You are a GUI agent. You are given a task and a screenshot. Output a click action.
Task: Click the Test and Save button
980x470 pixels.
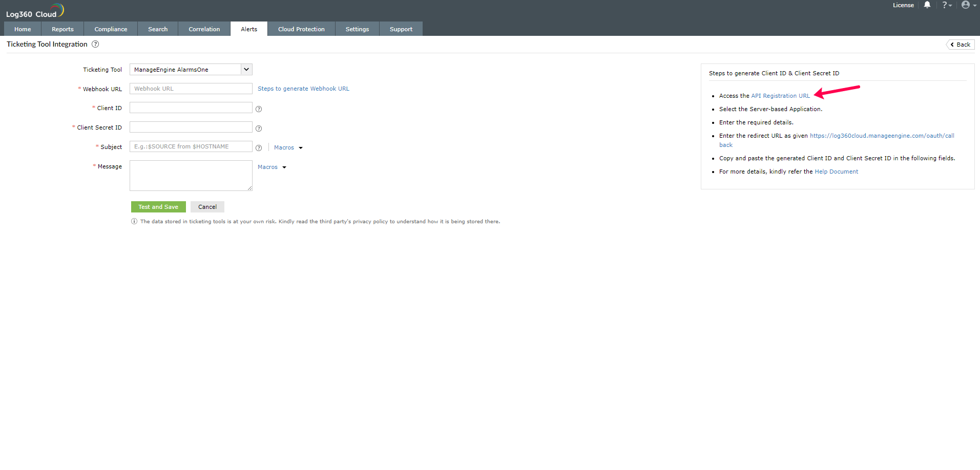pyautogui.click(x=158, y=207)
